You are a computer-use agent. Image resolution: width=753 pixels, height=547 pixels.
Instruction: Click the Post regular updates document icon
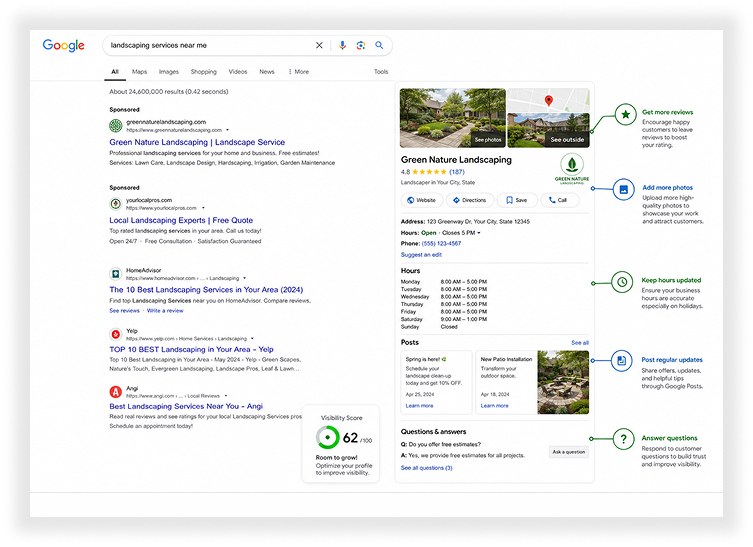[x=621, y=360]
